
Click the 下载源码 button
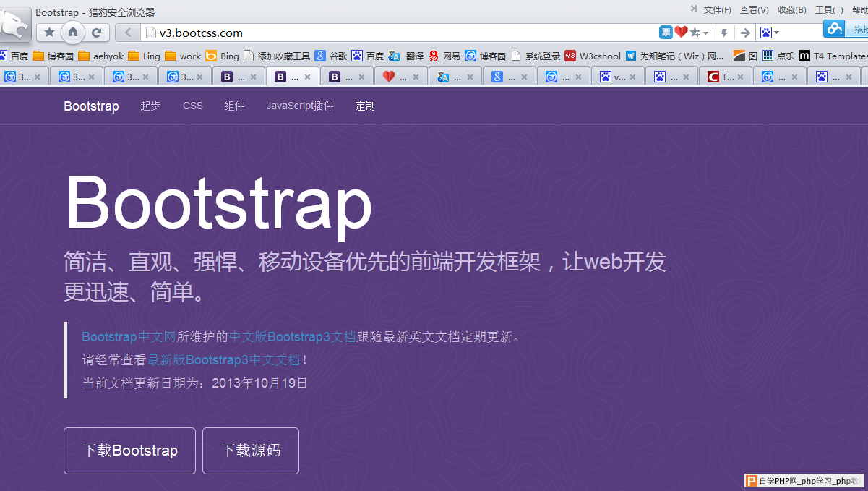click(x=251, y=451)
